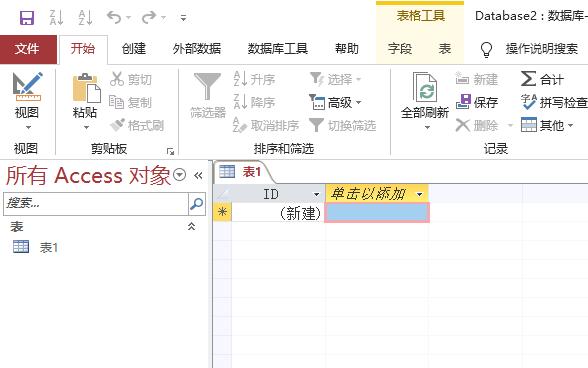Open the 剪贴板 group dialog launcher
This screenshot has height=368, width=588.
tap(170, 151)
